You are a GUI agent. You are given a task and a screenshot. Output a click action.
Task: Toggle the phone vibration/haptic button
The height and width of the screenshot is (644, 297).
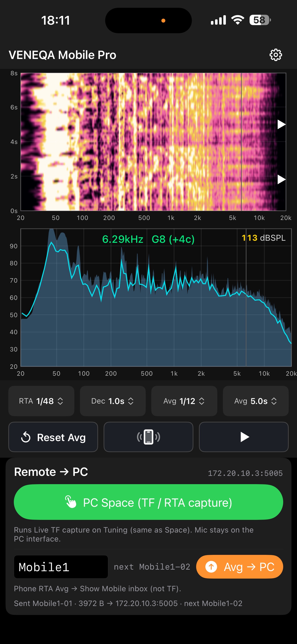(x=148, y=437)
